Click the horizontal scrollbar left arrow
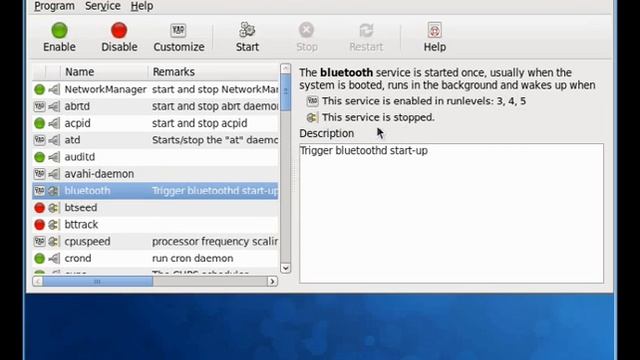 tap(38, 281)
